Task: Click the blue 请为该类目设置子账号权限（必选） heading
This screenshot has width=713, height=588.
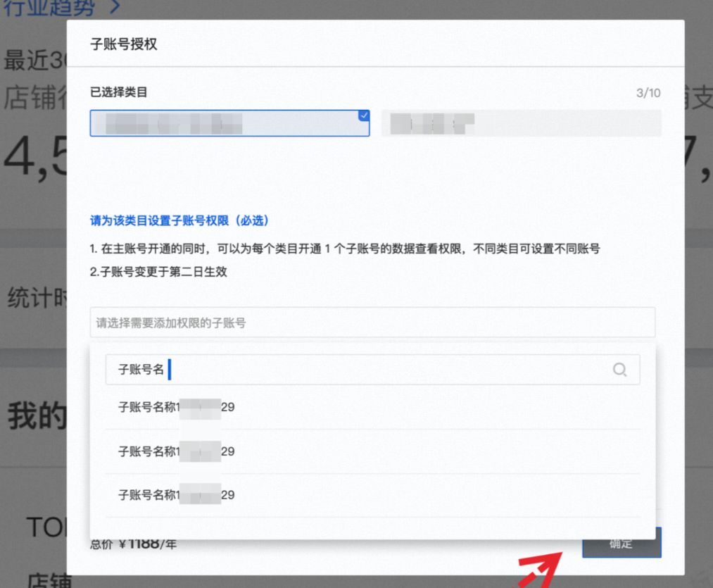Action: (x=179, y=220)
